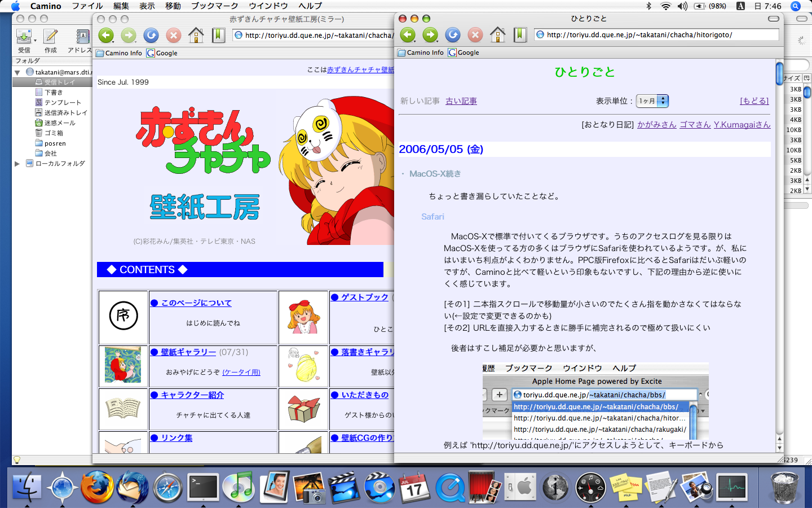Reload page in ひとりごと window
The width and height of the screenshot is (812, 508).
[x=453, y=35]
